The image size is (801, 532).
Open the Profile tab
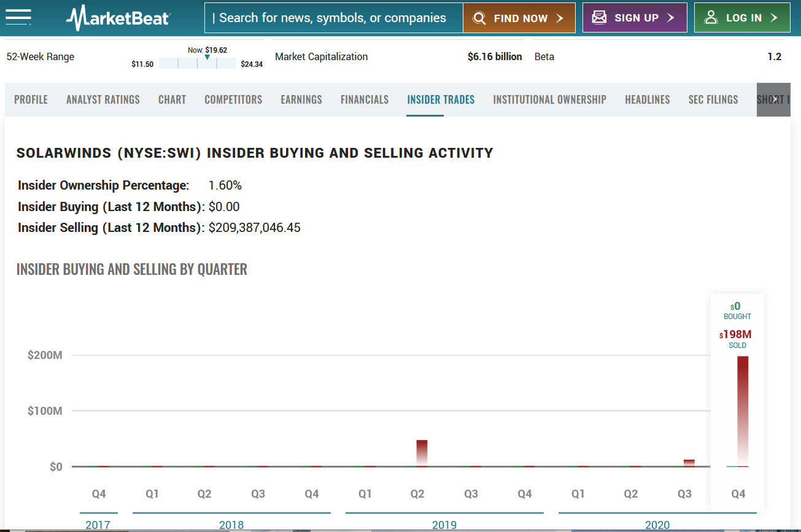coord(31,99)
